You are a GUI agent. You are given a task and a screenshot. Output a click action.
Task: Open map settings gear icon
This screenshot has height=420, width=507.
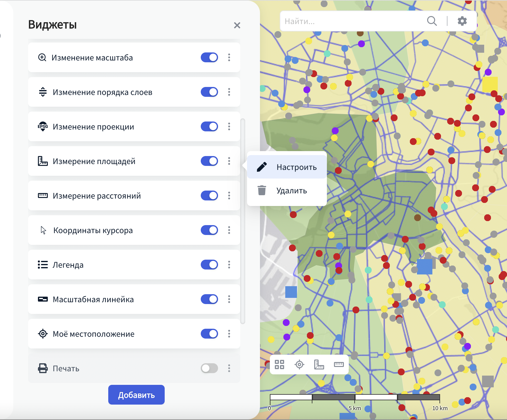(462, 21)
